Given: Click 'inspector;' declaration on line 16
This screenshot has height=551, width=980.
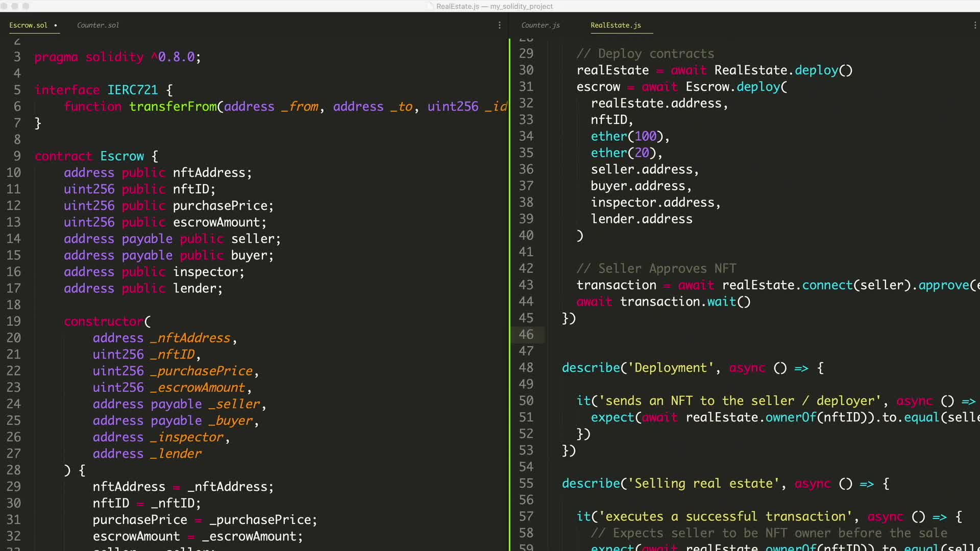Looking at the screenshot, I should [x=208, y=271].
